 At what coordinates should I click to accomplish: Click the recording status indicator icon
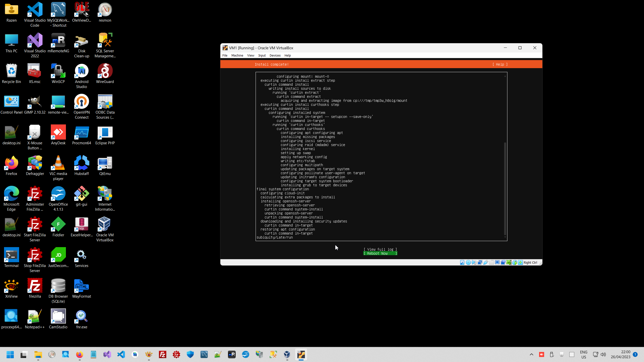tap(503, 262)
